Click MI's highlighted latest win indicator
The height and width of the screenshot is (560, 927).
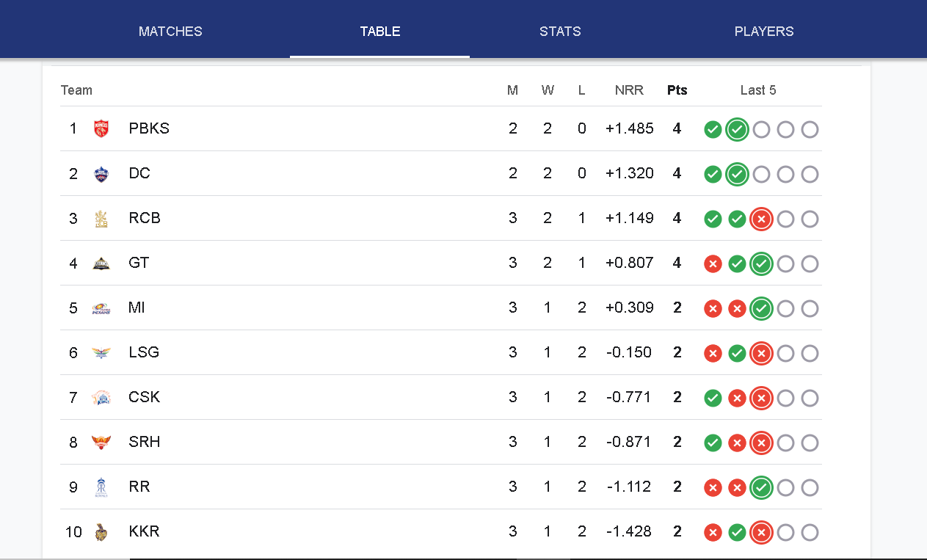pyautogui.click(x=761, y=308)
